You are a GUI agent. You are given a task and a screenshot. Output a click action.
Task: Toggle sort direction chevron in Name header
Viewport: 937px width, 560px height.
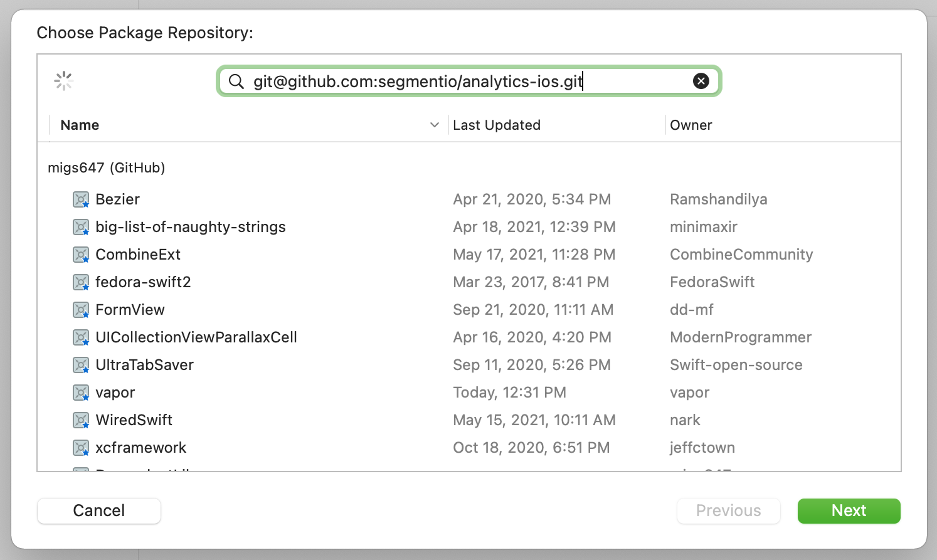435,125
